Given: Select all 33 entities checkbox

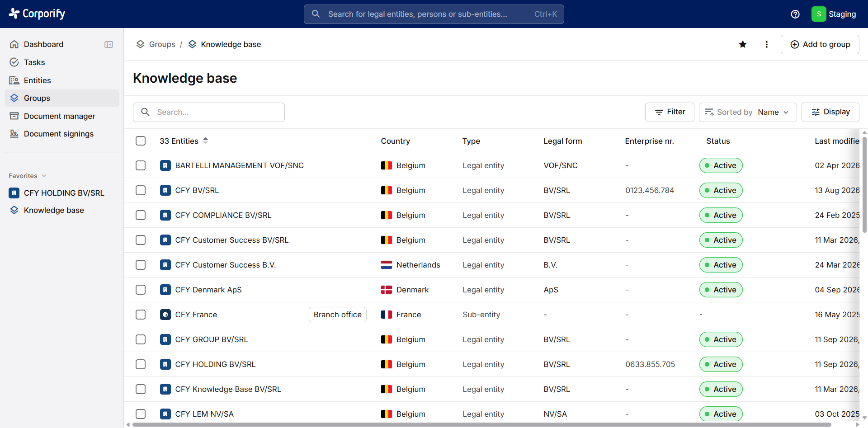Looking at the screenshot, I should pos(141,141).
